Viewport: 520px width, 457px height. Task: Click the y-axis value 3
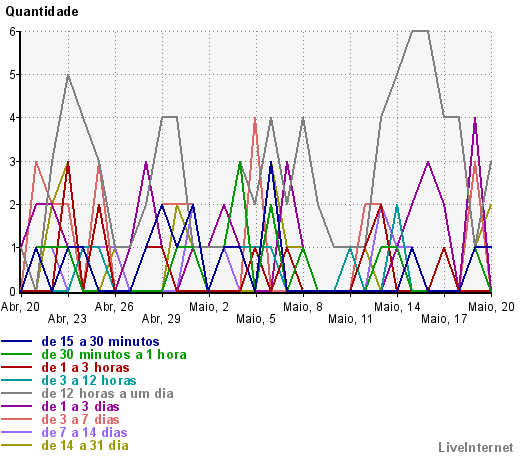(13, 162)
